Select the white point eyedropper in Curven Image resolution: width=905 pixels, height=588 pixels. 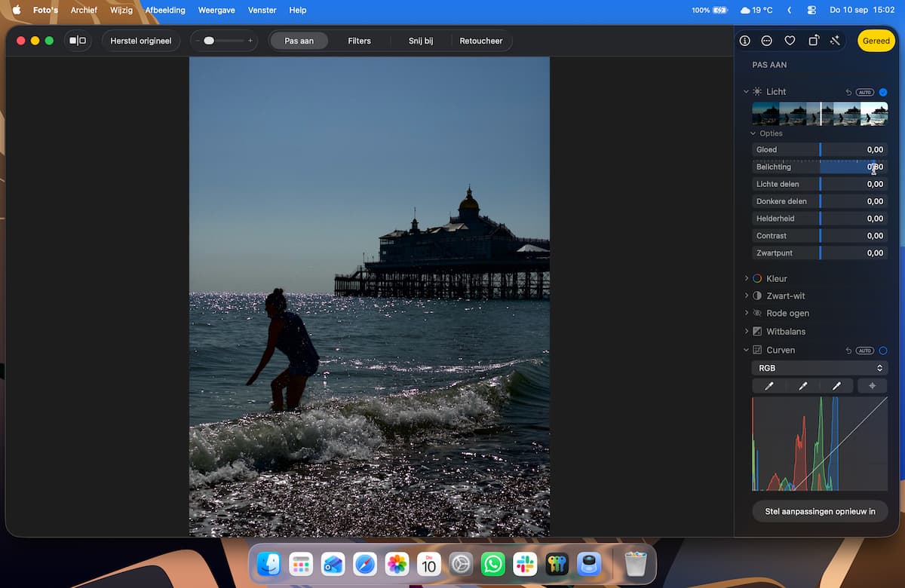(x=836, y=386)
